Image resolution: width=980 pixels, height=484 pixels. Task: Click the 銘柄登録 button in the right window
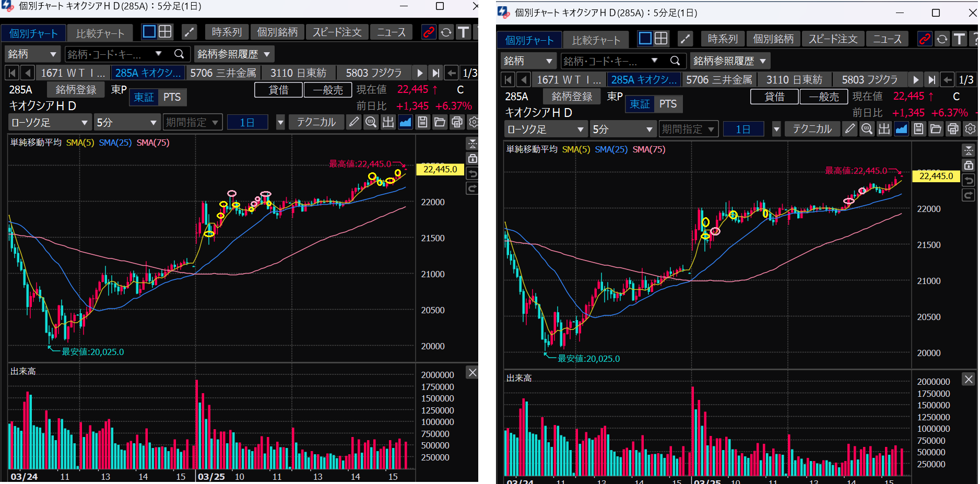[x=572, y=97]
